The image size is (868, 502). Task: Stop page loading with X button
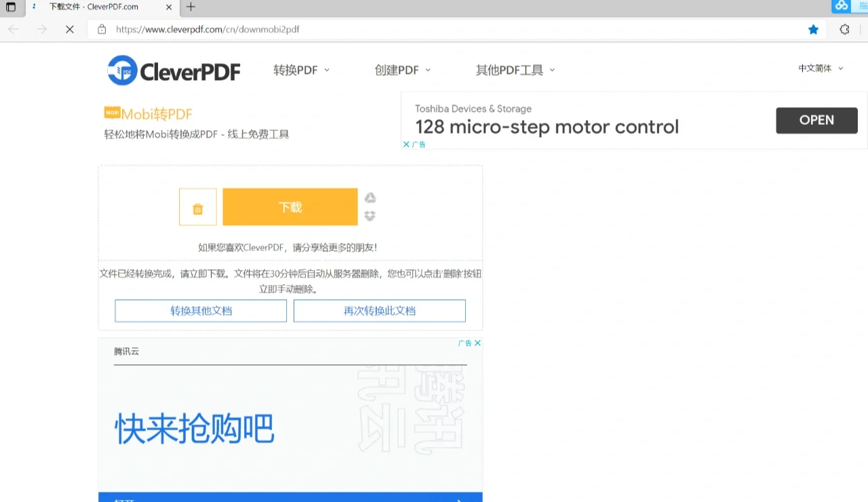click(69, 30)
